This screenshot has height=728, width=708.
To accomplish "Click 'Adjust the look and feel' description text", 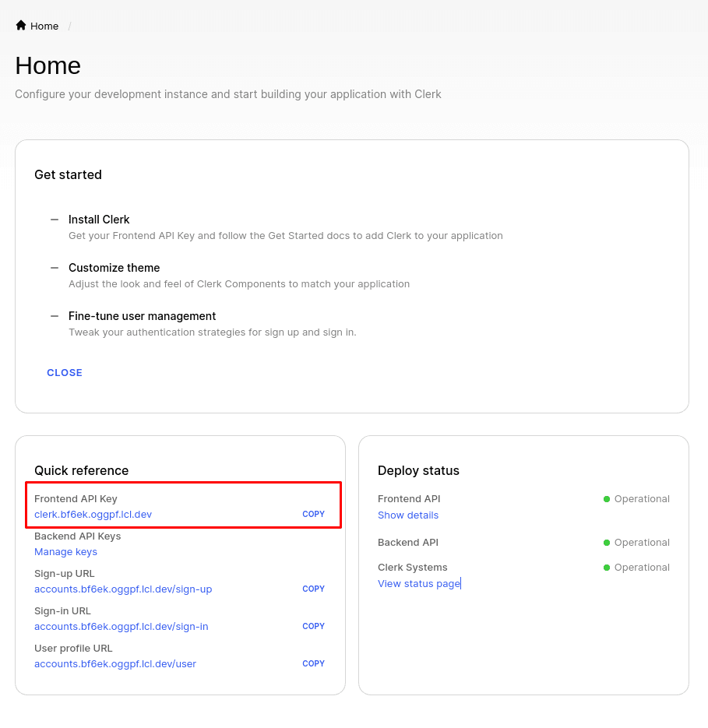I will pyautogui.click(x=239, y=284).
